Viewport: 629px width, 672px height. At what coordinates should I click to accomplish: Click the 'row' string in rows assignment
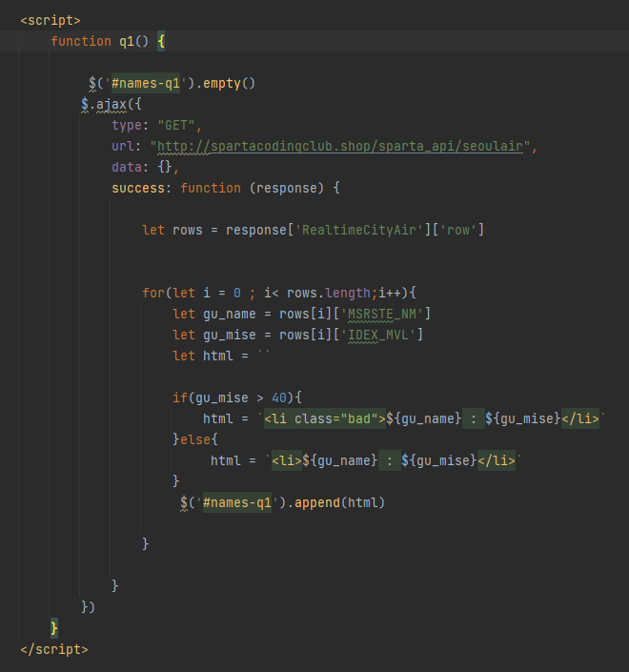458,230
